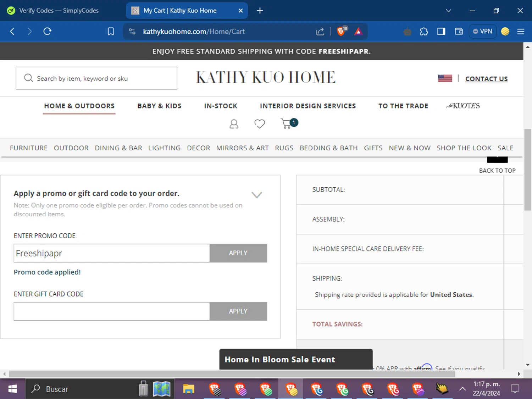Click the share icon in address bar

click(x=320, y=32)
